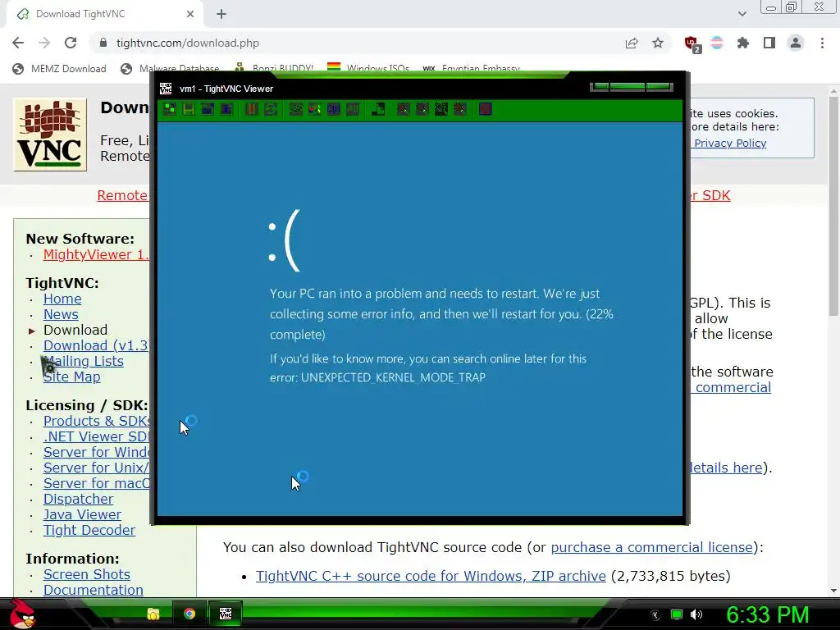Open the MEMZ Download bookmark
The height and width of the screenshot is (630, 840).
pos(59,69)
